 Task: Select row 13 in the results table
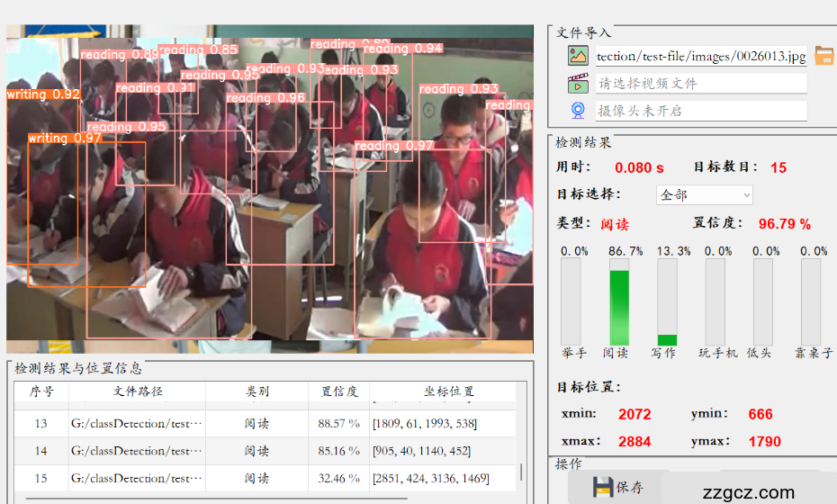[x=265, y=423]
